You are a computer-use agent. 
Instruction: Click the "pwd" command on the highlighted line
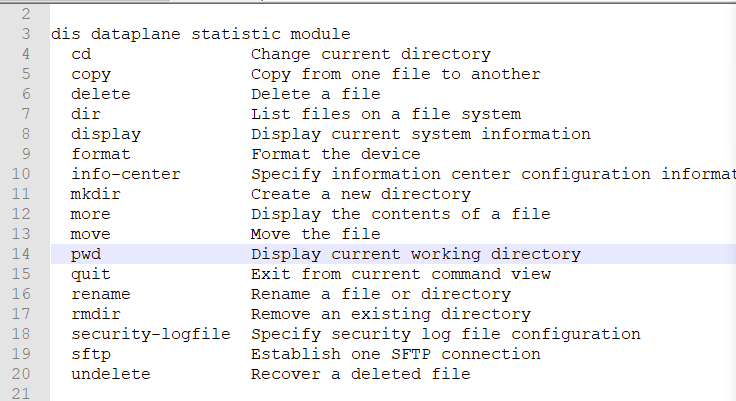(86, 254)
